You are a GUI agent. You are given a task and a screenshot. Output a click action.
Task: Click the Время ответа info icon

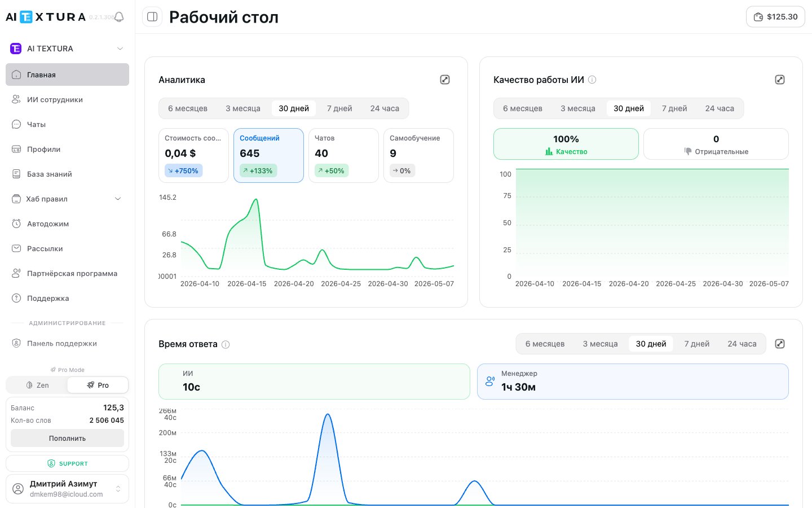226,344
